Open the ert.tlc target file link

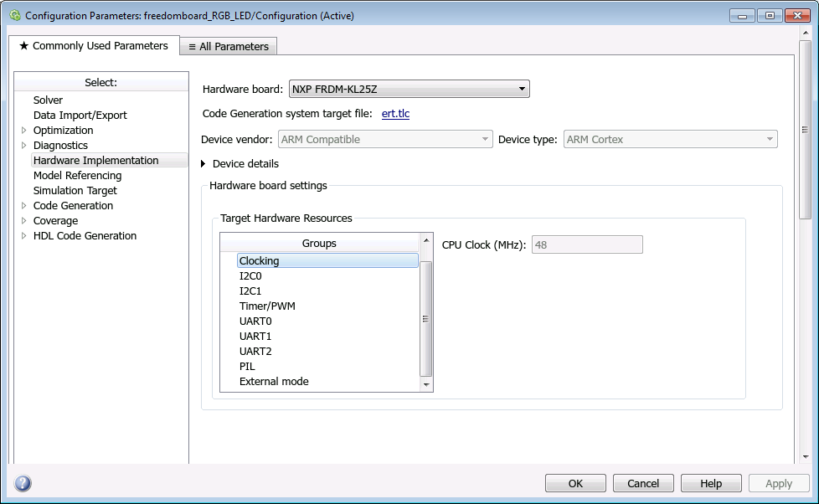coord(395,113)
